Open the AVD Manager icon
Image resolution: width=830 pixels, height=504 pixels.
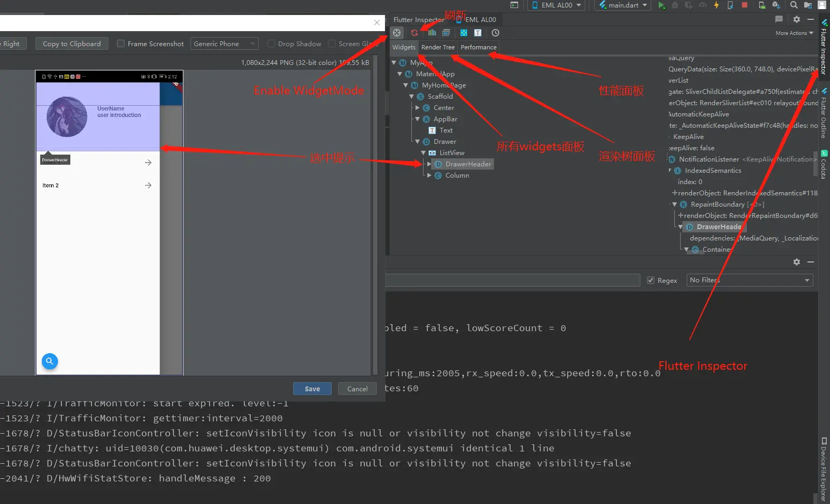tap(762, 5)
